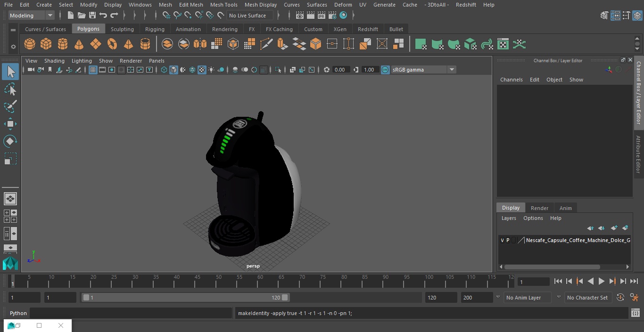Select the Multi-Cut knife tool icon
Viewport: 644px width, 332px height.
click(x=266, y=44)
